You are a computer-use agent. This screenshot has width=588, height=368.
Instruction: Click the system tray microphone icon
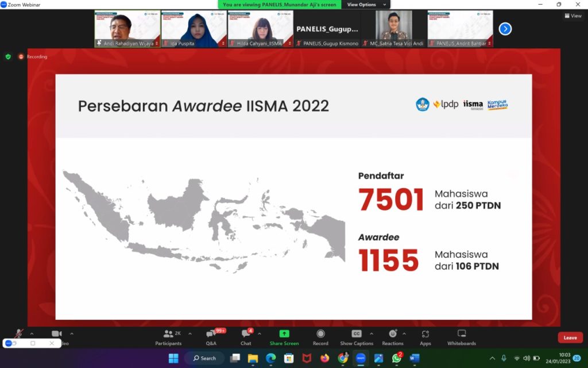click(504, 358)
